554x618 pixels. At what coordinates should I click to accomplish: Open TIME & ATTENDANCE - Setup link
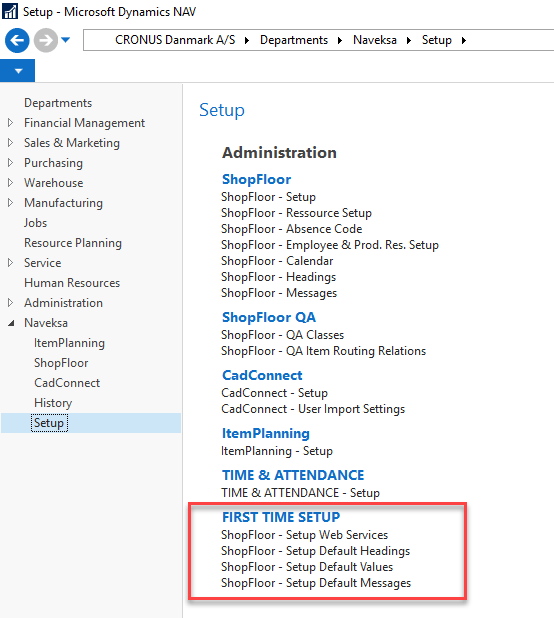pyautogui.click(x=301, y=493)
